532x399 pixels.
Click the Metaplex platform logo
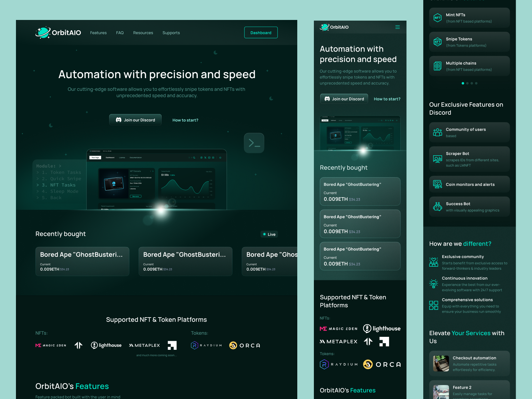(144, 345)
